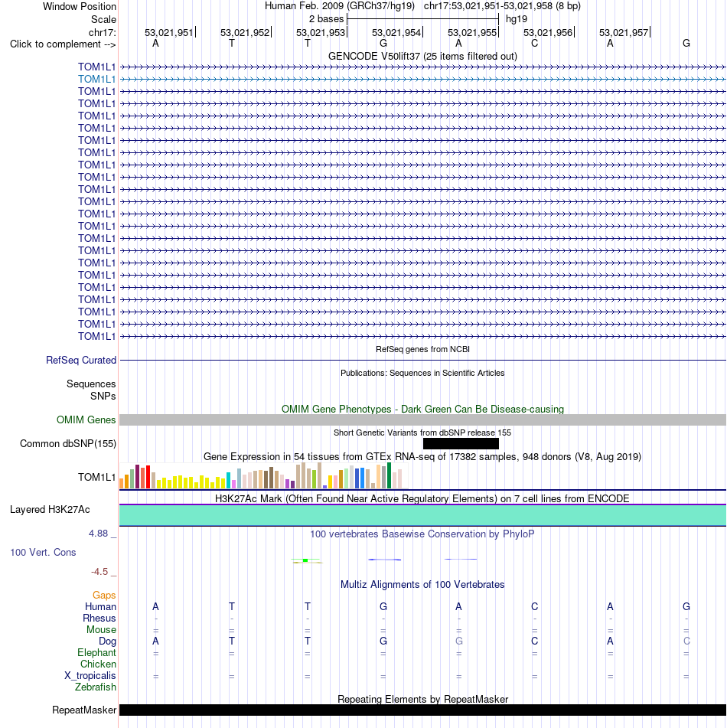
Task: Click the light-blue TOM1L1 transcript arrow line
Action: pos(422,80)
